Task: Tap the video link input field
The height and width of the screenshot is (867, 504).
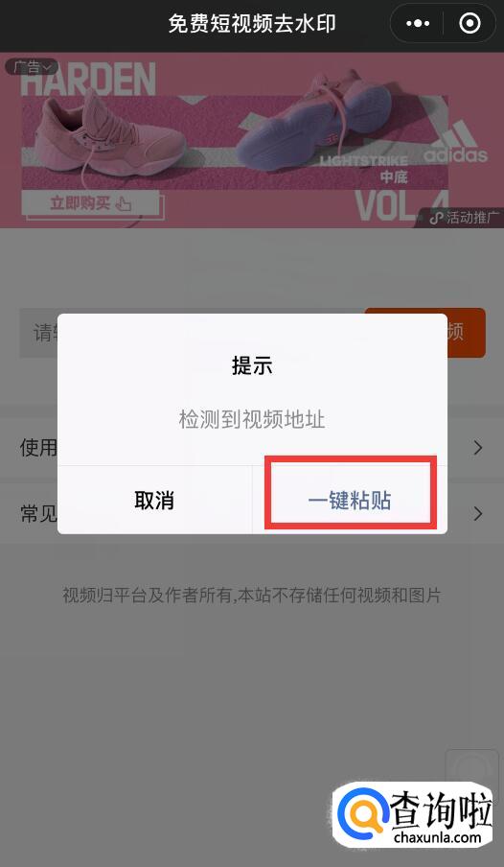Action: [x=192, y=333]
